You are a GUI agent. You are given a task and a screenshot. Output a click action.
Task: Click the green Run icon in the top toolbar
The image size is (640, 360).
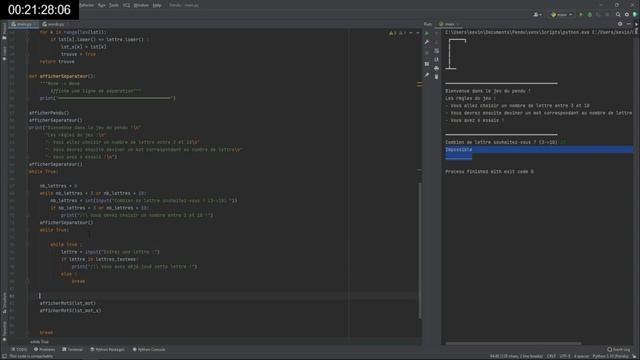tap(581, 15)
